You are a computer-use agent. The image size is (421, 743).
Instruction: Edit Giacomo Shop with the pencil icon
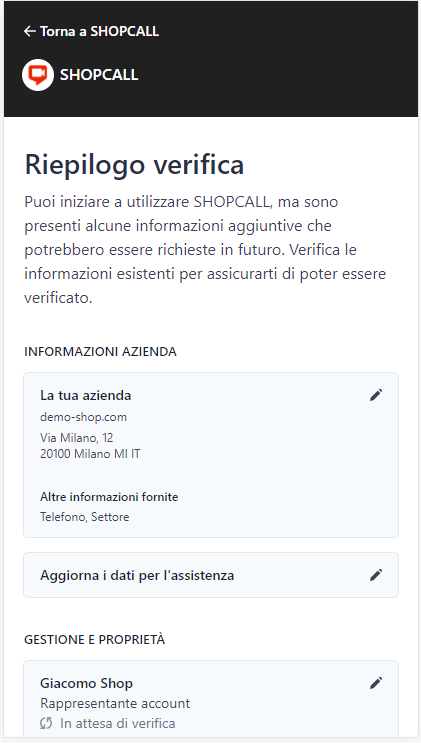click(x=376, y=683)
